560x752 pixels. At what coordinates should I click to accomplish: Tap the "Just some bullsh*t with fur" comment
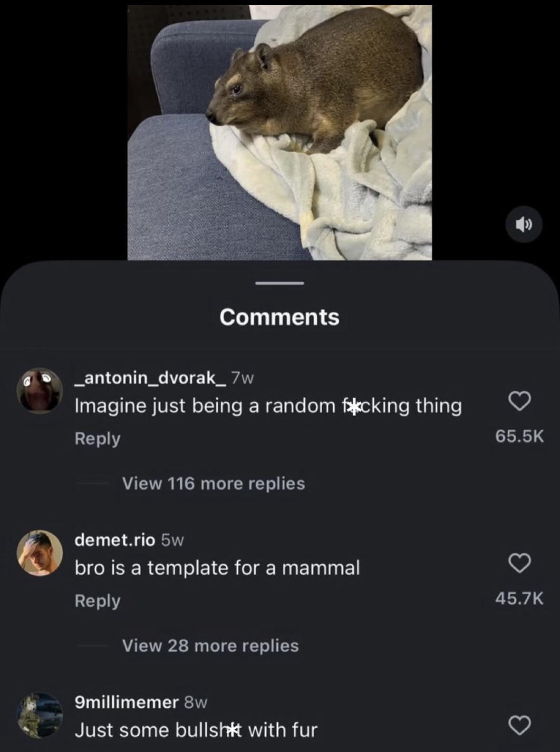[196, 730]
